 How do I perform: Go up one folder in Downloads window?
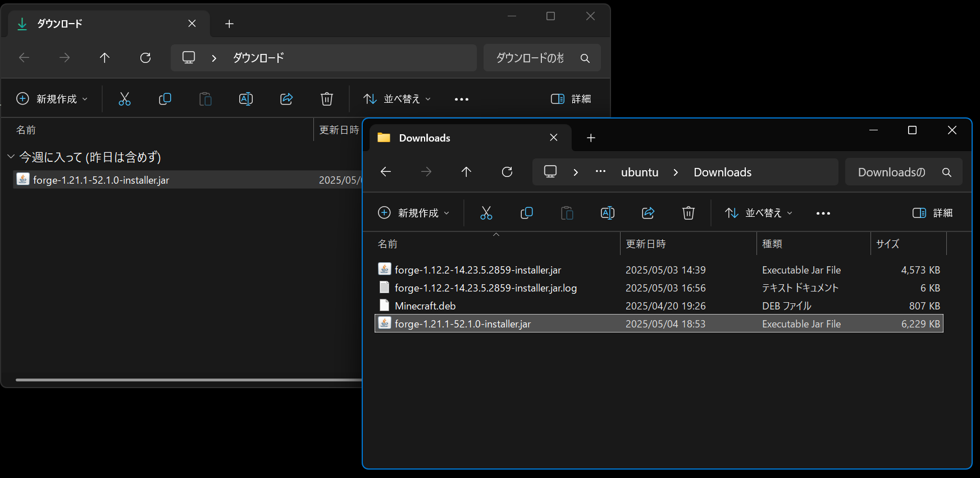tap(466, 172)
